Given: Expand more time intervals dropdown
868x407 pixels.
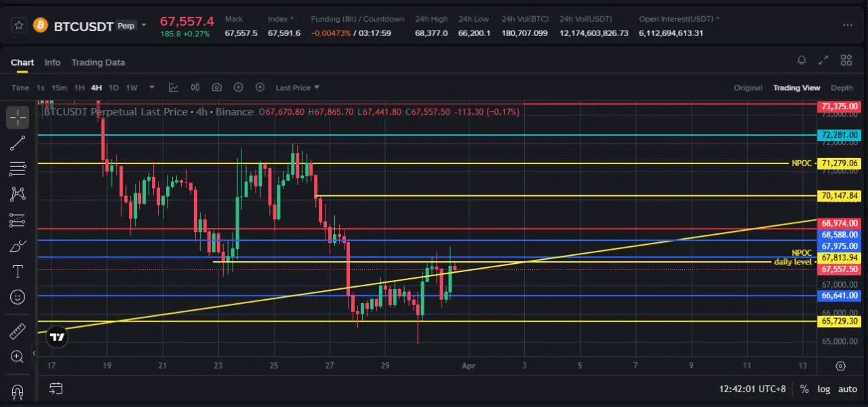Looking at the screenshot, I should [x=152, y=88].
